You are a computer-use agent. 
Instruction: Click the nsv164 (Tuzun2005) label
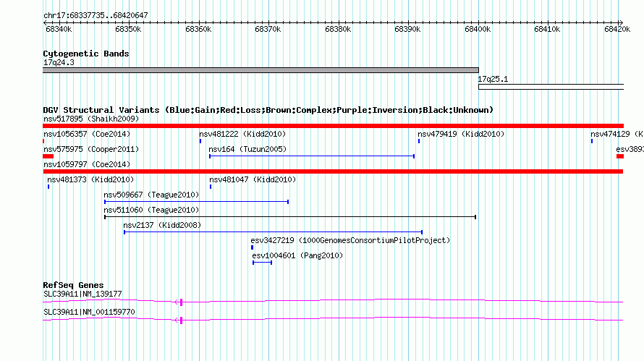[x=247, y=149]
